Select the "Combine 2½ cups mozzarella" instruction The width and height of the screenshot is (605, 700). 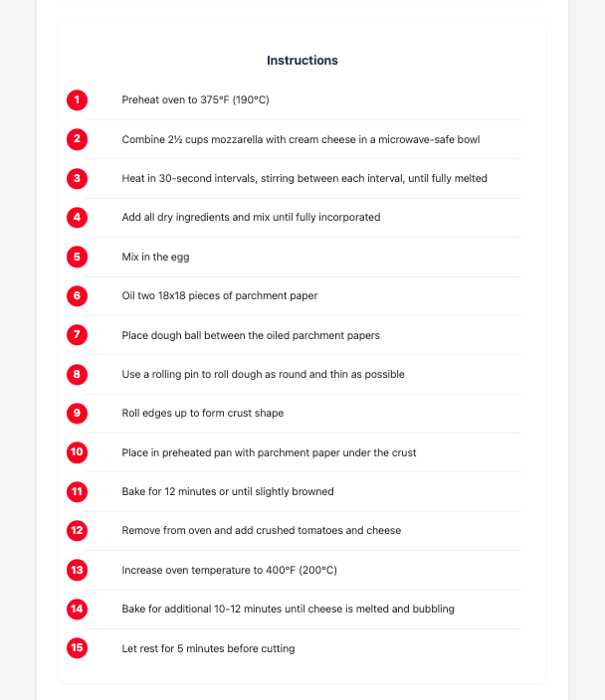(301, 140)
